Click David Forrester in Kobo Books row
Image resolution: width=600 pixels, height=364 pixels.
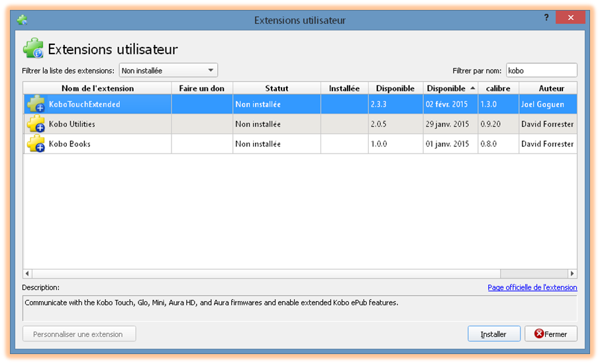pyautogui.click(x=548, y=144)
